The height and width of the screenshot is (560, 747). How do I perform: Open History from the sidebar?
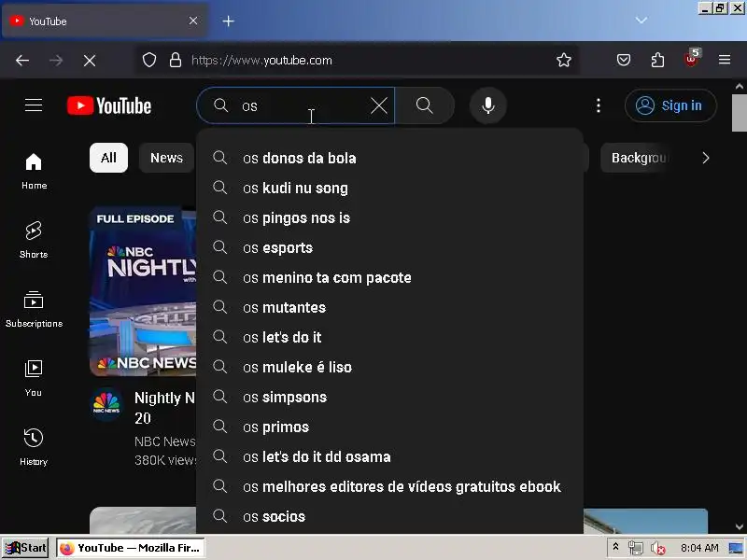pyautogui.click(x=34, y=448)
